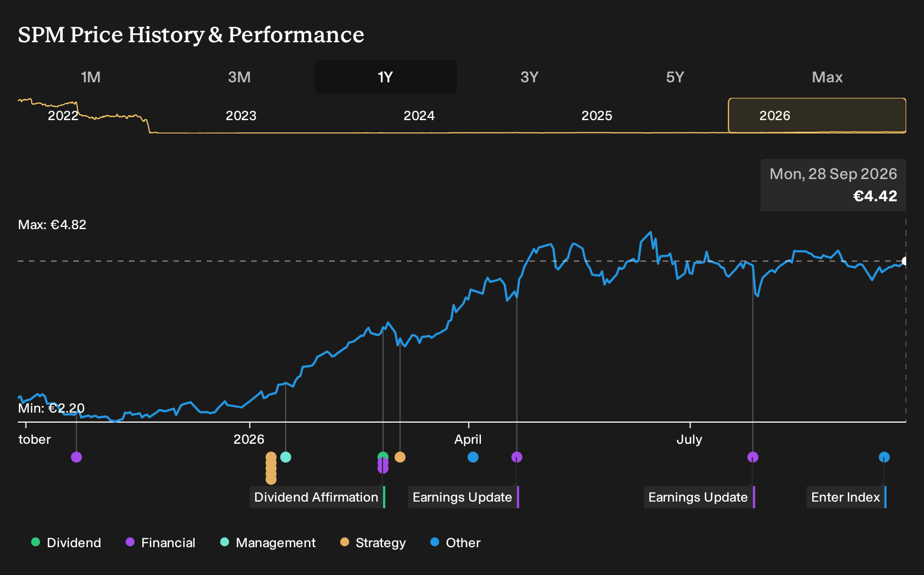Jump to 2025 in the range navigator

coord(597,116)
